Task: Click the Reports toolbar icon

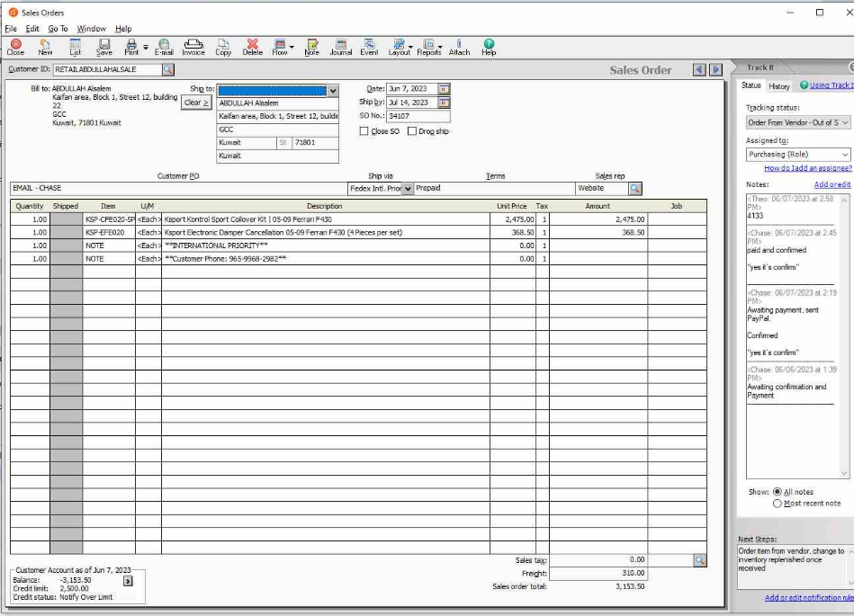Action: coord(428,48)
